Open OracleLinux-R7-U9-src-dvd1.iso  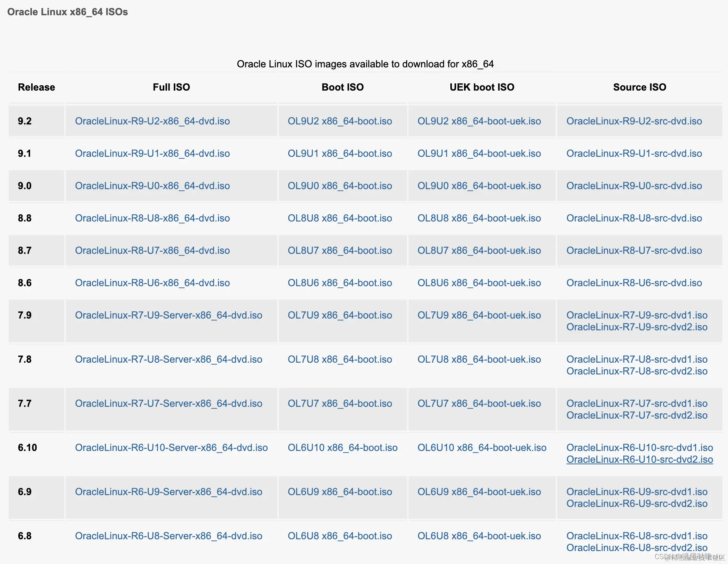click(x=637, y=315)
